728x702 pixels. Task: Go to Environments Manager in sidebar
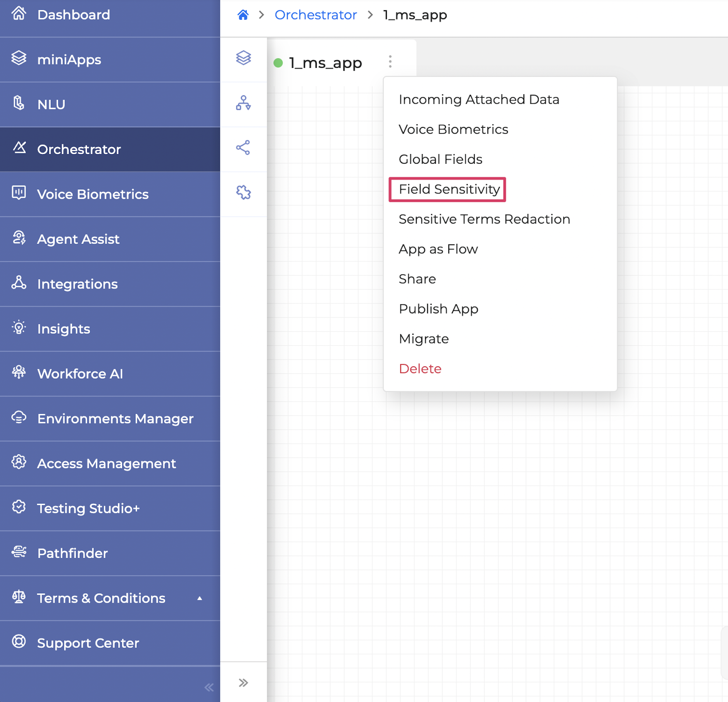[115, 419]
